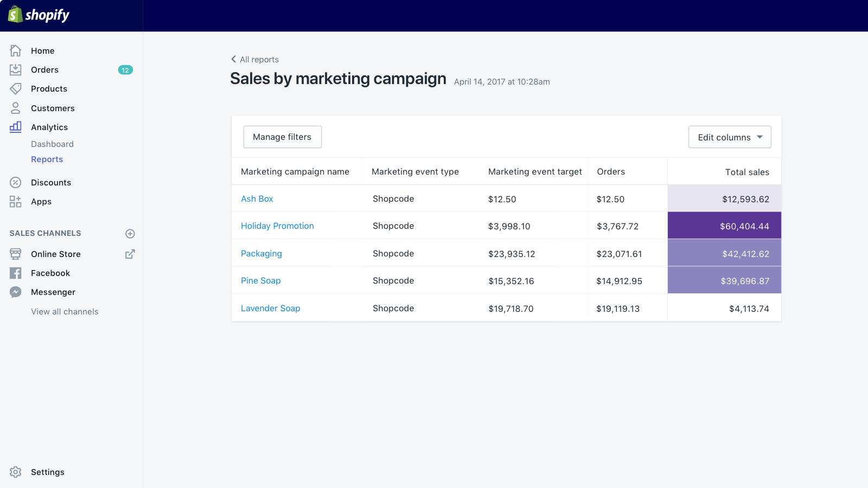Click the Manage filters button
Image resolution: width=868 pixels, height=488 pixels.
pyautogui.click(x=282, y=137)
